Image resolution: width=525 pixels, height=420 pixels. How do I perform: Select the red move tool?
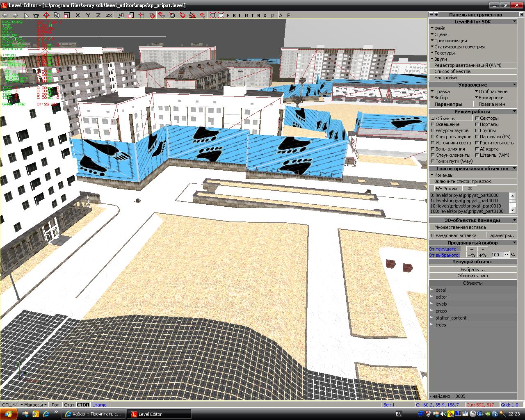pos(46,15)
